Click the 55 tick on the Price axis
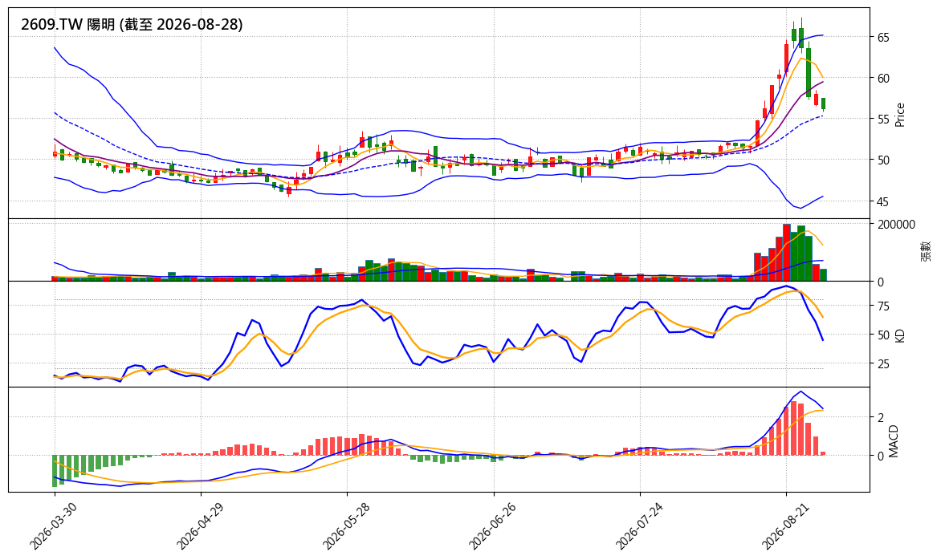The width and height of the screenshot is (941, 560). point(883,120)
